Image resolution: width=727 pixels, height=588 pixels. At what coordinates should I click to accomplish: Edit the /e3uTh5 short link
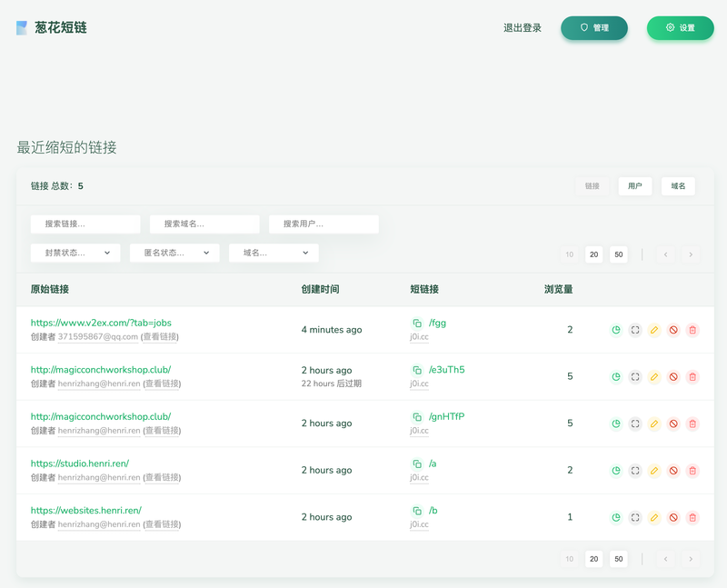(x=654, y=376)
